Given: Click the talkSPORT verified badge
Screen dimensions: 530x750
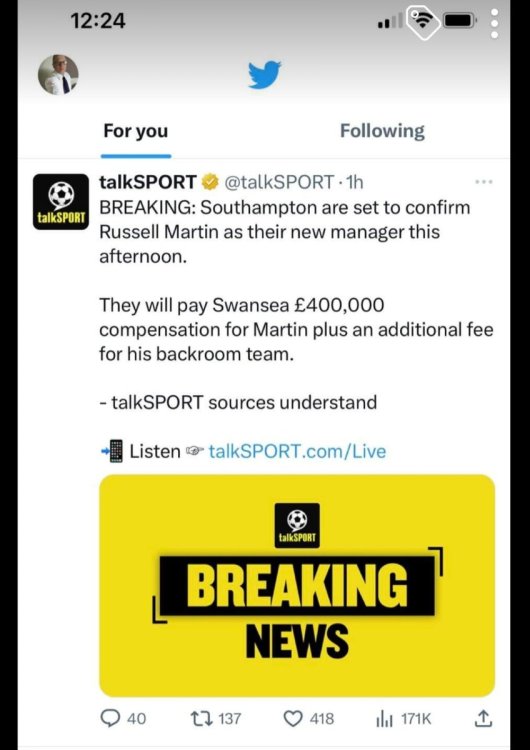Looking at the screenshot, I should point(210,182).
